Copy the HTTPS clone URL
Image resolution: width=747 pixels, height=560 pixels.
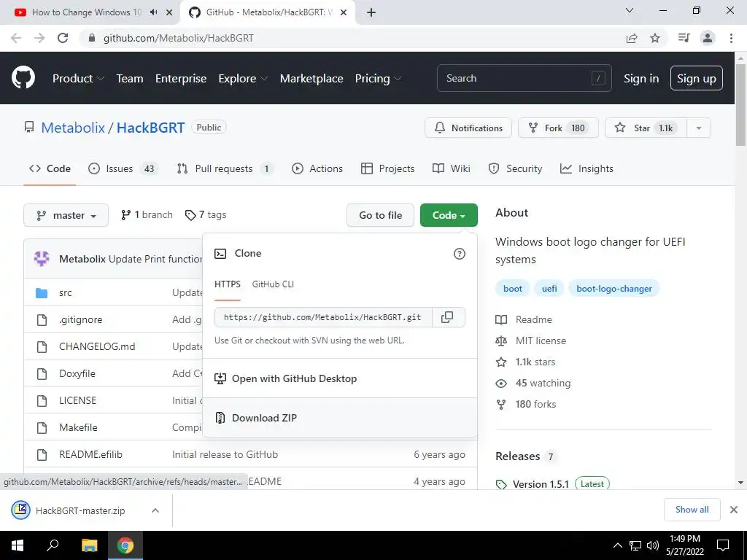[447, 317]
